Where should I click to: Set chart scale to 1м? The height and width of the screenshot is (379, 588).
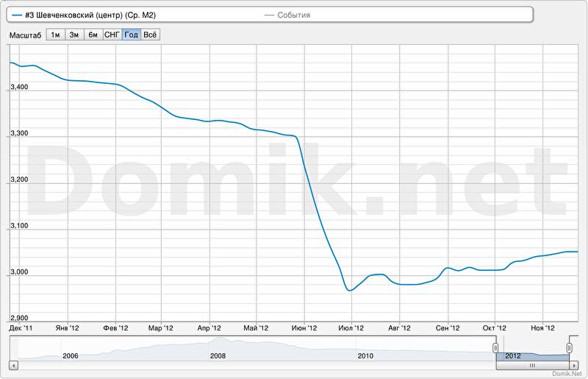pyautogui.click(x=55, y=35)
